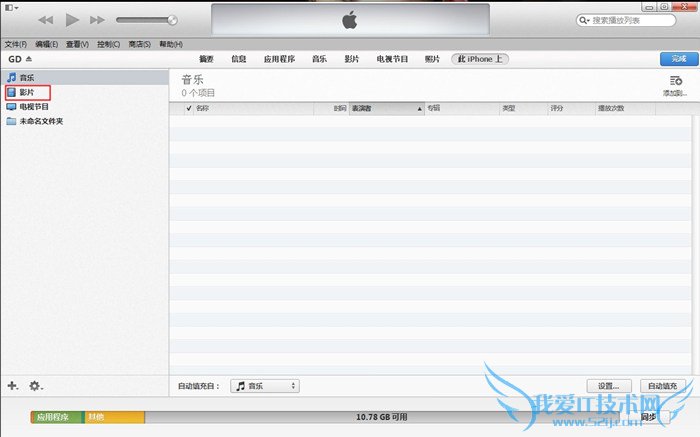Click the blue 完成 button
This screenshot has height=437, width=700.
tap(679, 59)
